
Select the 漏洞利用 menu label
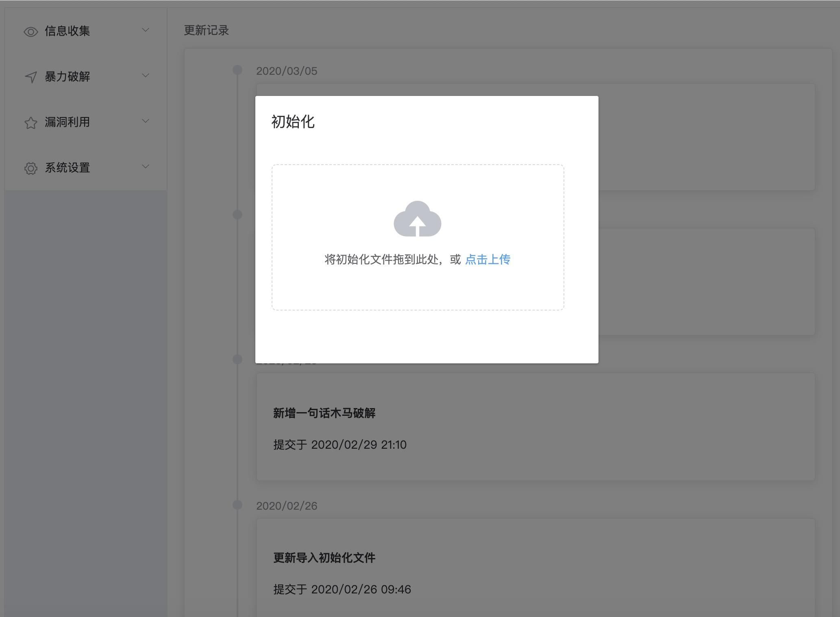67,122
